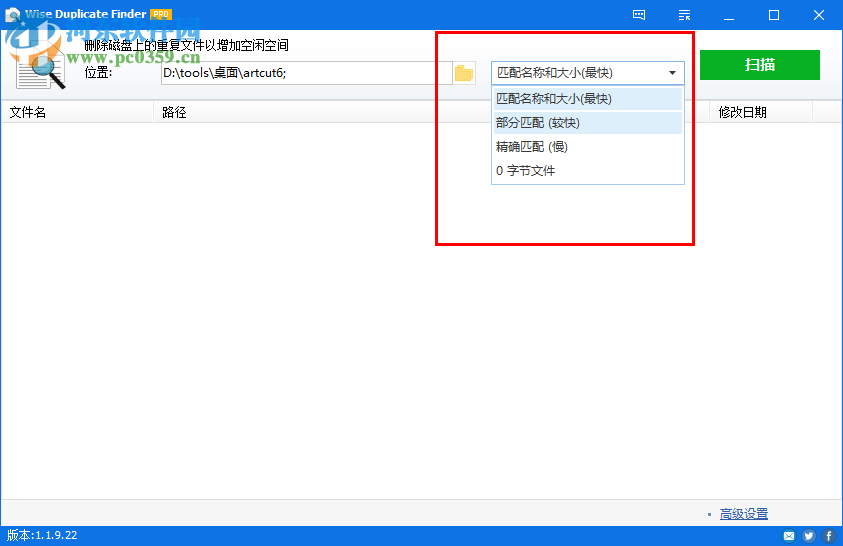843x546 pixels.
Task: Start scanning with green 扫描 button
Action: (x=760, y=65)
